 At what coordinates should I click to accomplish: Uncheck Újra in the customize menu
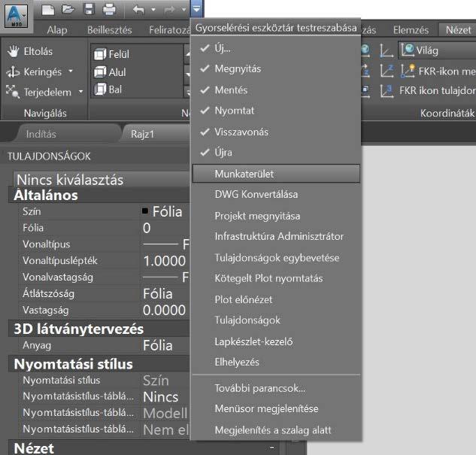click(276, 153)
